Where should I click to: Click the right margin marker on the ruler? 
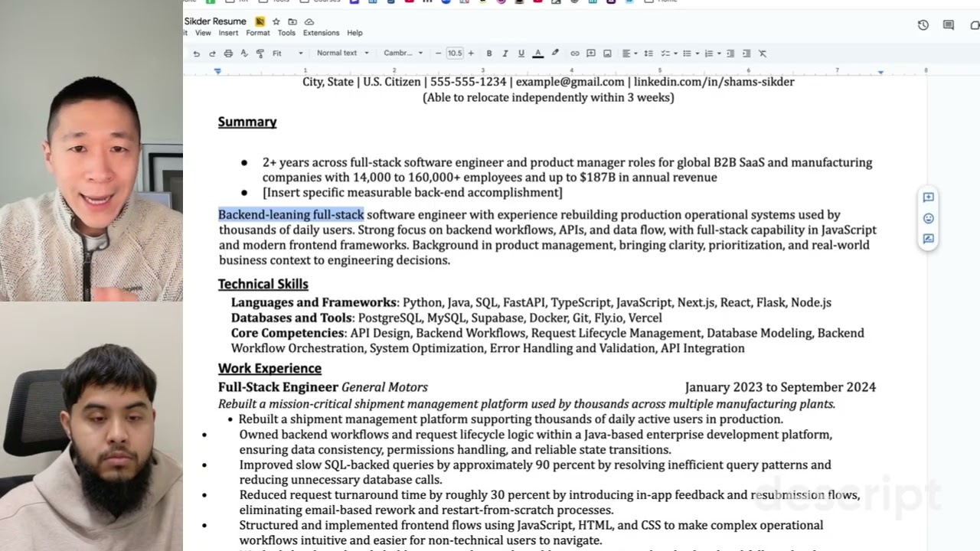[880, 71]
